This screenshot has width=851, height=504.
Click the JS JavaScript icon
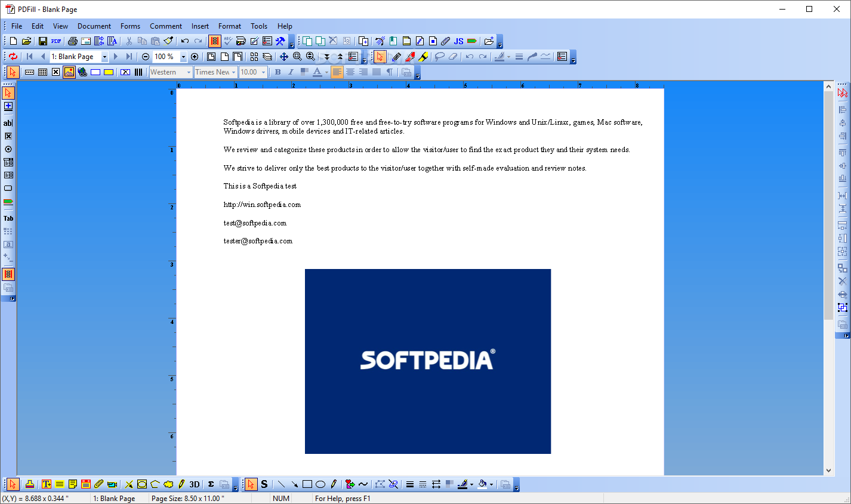click(x=458, y=41)
